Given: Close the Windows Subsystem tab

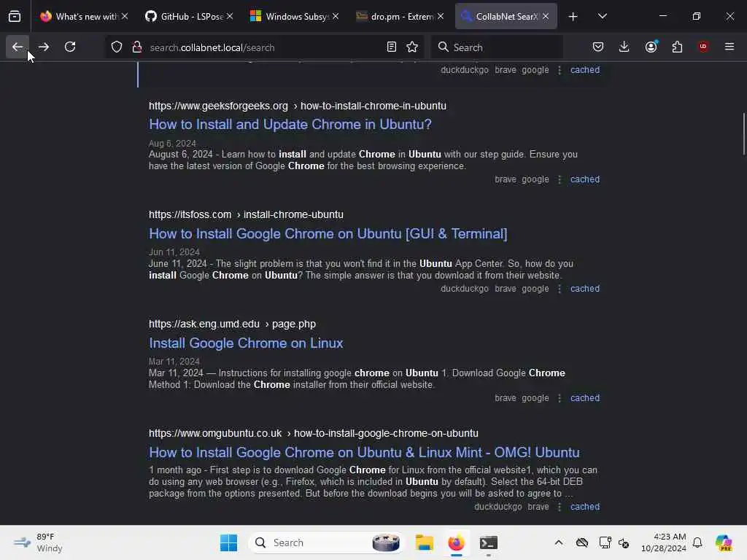Looking at the screenshot, I should pos(336,17).
